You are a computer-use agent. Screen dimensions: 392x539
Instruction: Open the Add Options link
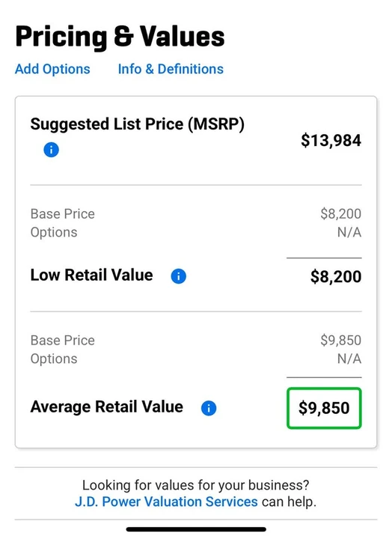pos(52,69)
